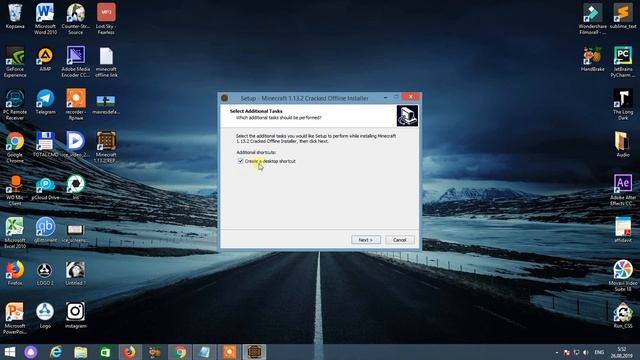Launch TOTALCMD desktop shortcut
The image size is (640, 360).
pyautogui.click(x=45, y=145)
